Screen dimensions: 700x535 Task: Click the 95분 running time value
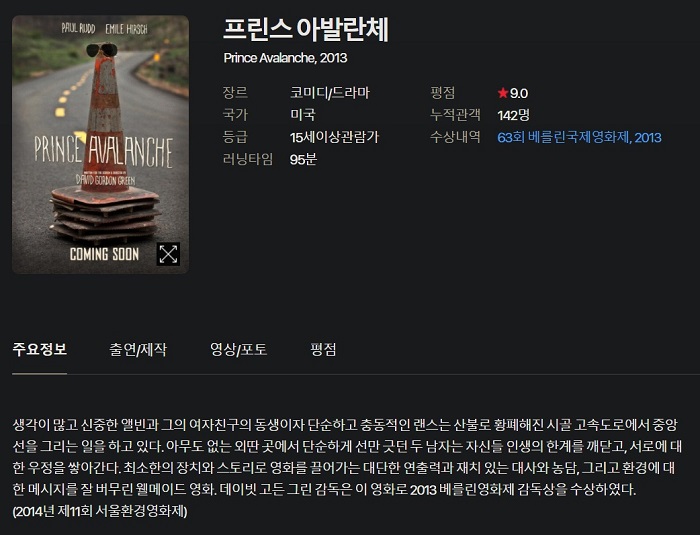[303, 159]
